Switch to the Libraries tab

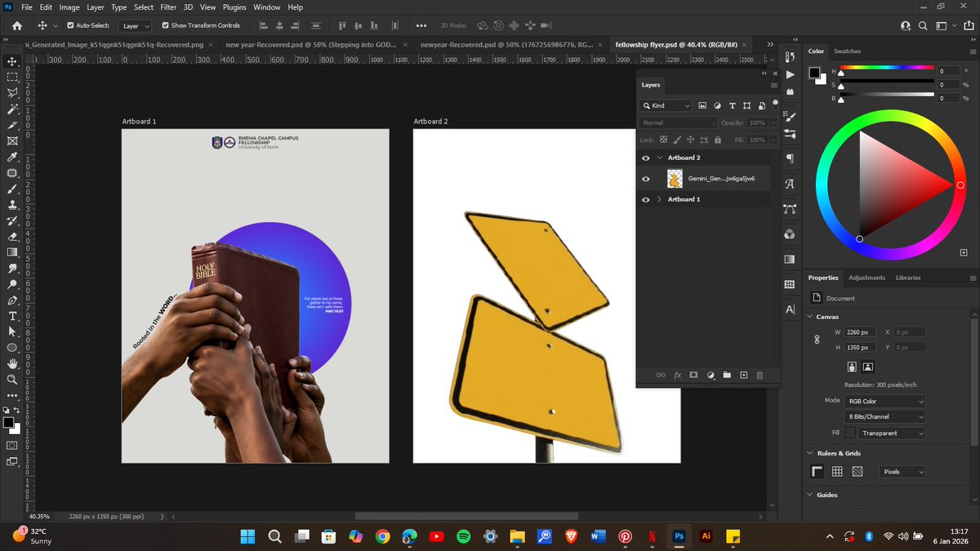click(908, 278)
